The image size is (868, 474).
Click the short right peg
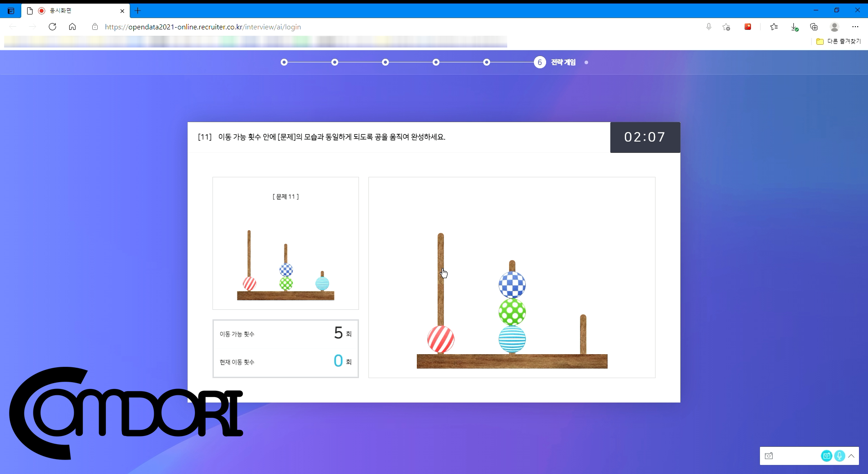click(x=583, y=335)
